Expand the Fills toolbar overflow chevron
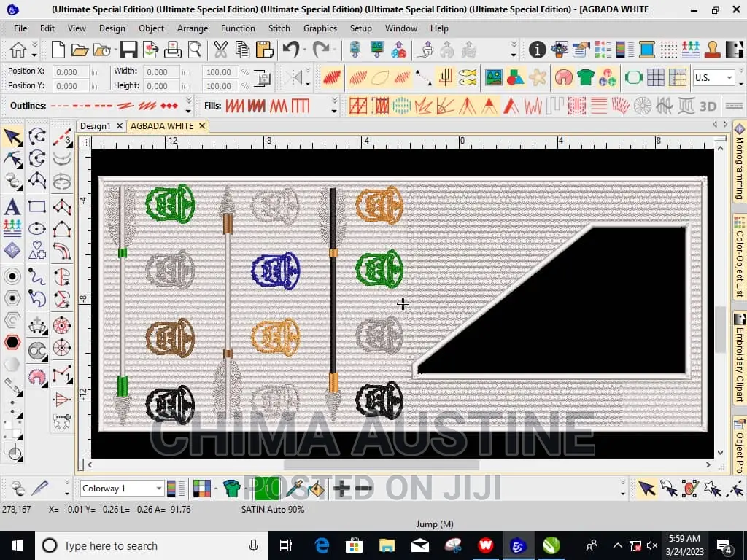Viewport: 747px width, 560px height. [334, 106]
